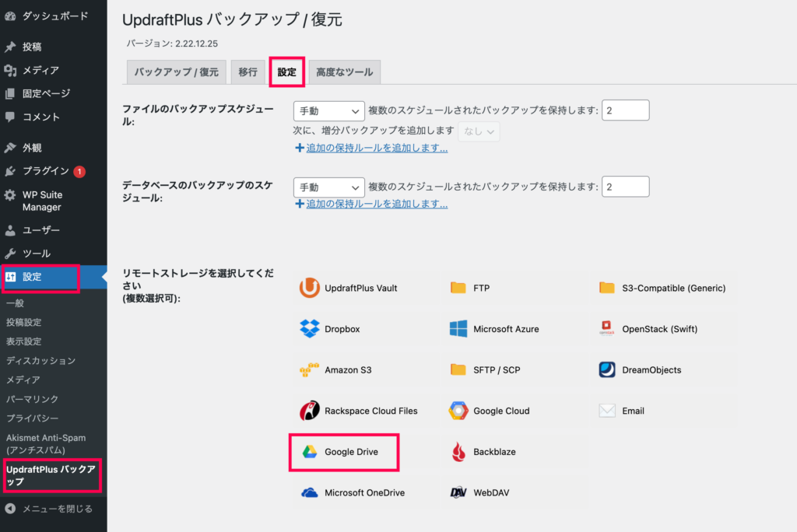
Task: Select the S3-Compatible (Generic) folder icon
Action: pyautogui.click(x=607, y=288)
